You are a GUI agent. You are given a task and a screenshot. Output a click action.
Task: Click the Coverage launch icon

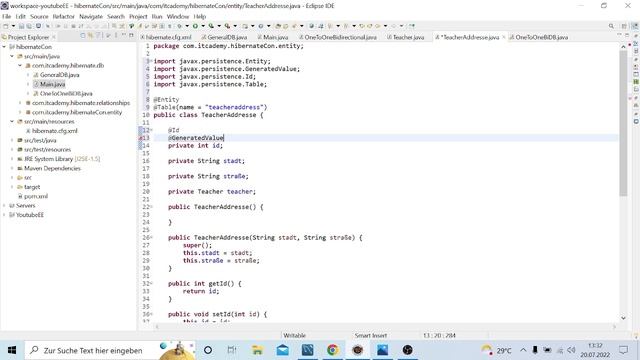point(211,26)
